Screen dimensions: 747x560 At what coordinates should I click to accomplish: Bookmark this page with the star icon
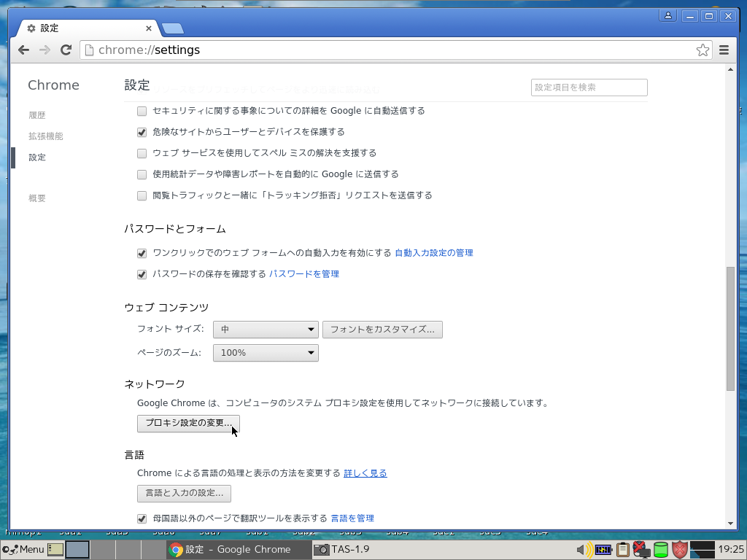(703, 50)
